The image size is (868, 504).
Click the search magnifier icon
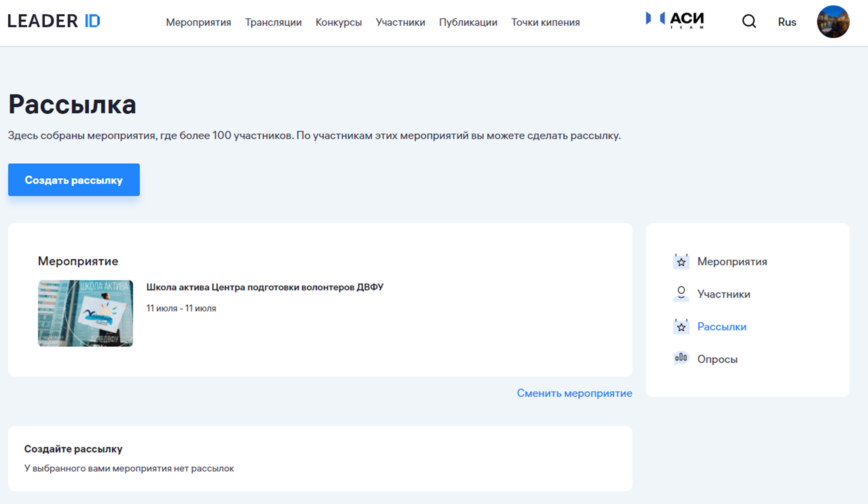pyautogui.click(x=749, y=21)
